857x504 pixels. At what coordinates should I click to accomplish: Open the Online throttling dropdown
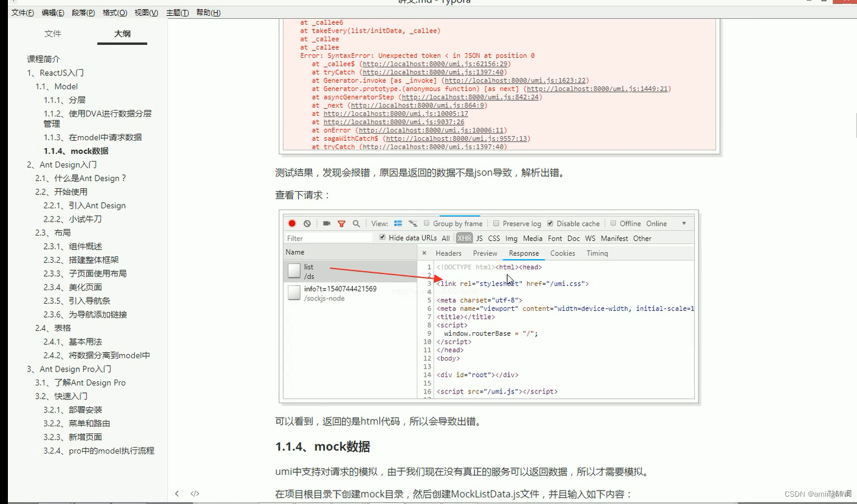(657, 223)
